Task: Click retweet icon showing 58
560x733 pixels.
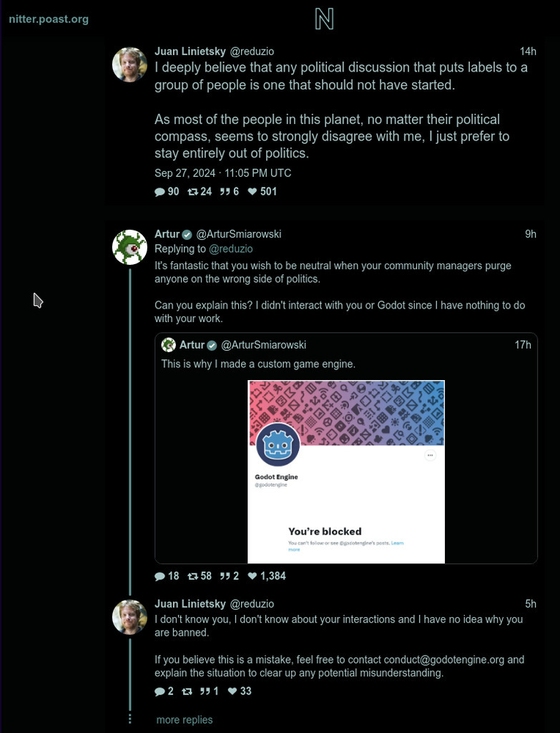Action: tap(192, 576)
